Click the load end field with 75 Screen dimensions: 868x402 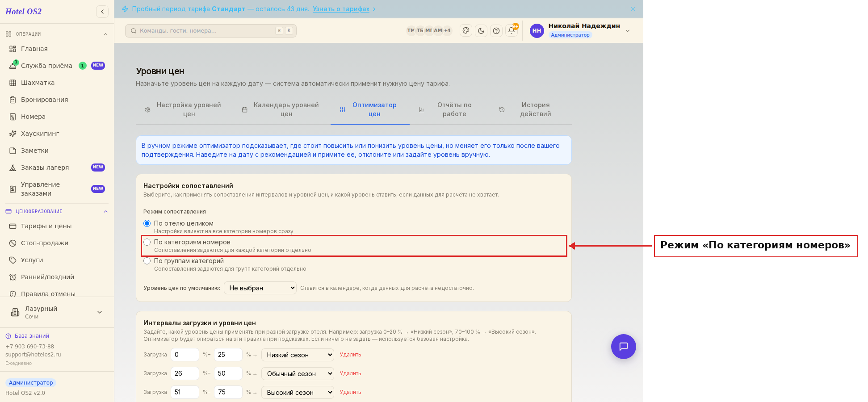click(x=228, y=392)
